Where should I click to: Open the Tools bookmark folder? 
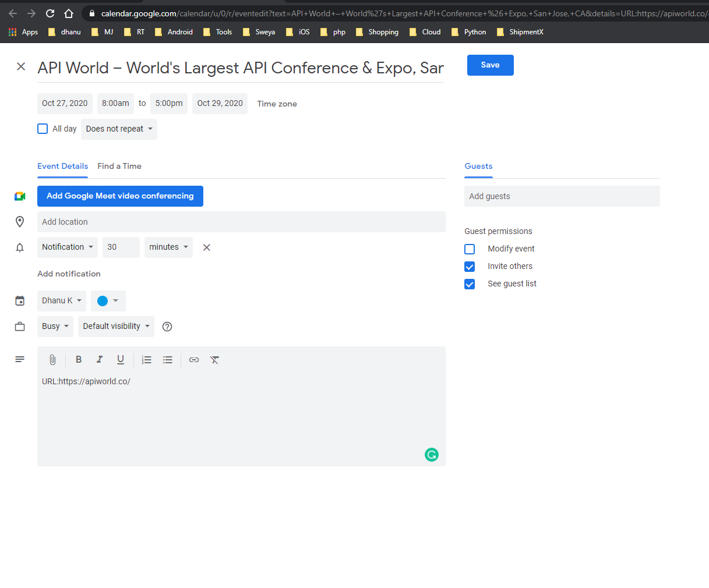click(x=217, y=32)
